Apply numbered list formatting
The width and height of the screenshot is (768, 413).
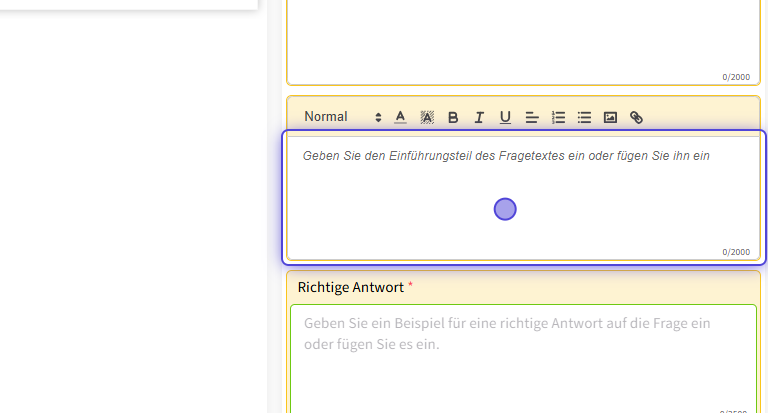[558, 117]
